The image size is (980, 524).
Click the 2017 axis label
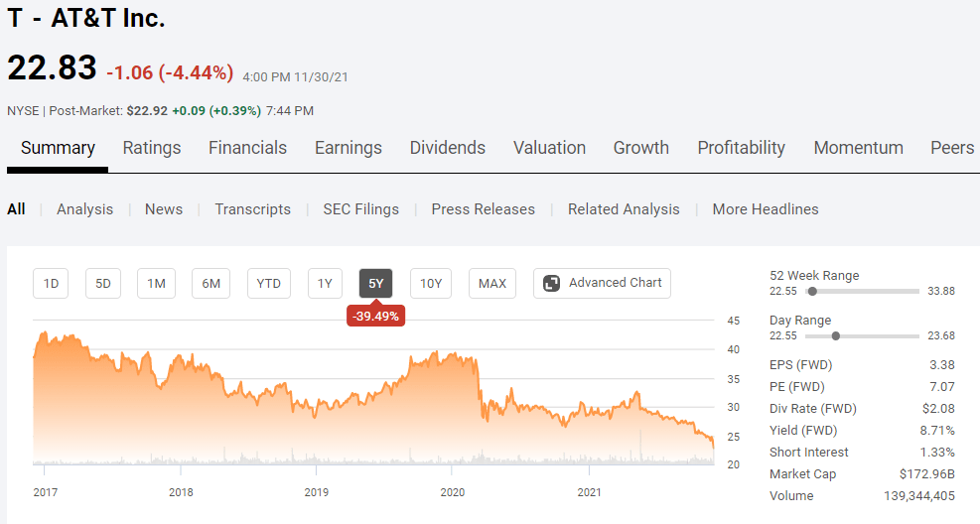(46, 493)
